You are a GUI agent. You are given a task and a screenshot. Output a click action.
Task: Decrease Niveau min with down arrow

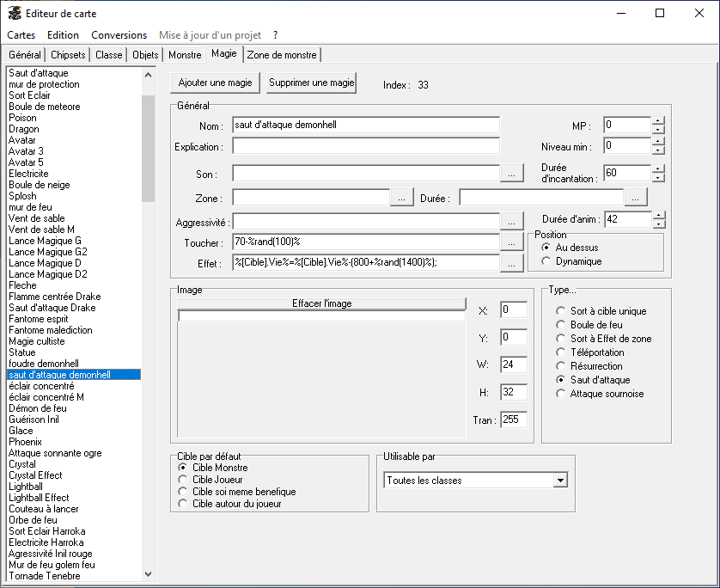pyautogui.click(x=658, y=150)
